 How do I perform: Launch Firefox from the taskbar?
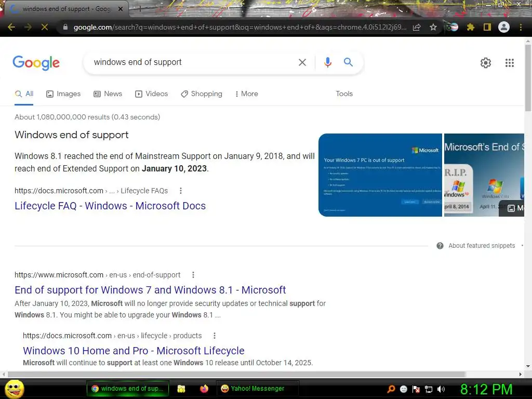click(204, 389)
